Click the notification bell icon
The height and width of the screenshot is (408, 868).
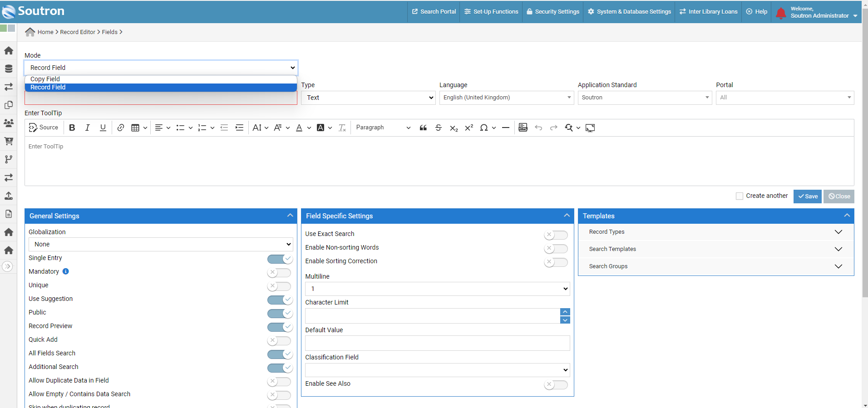(x=781, y=13)
